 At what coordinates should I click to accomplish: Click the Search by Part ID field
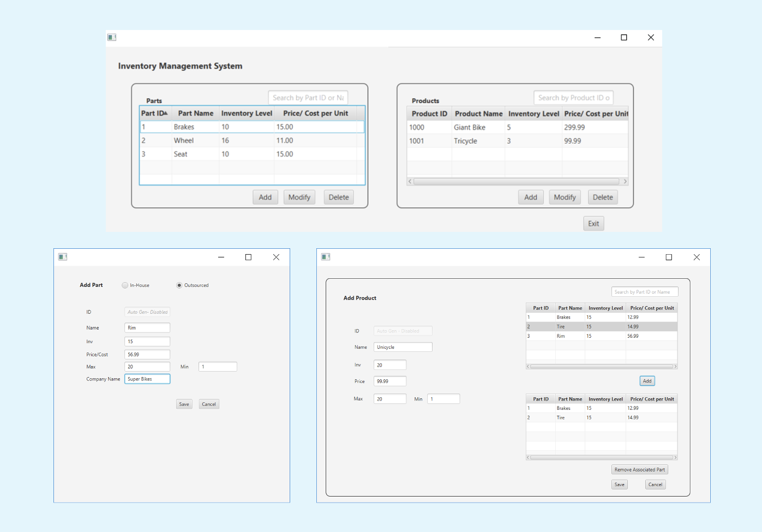308,98
